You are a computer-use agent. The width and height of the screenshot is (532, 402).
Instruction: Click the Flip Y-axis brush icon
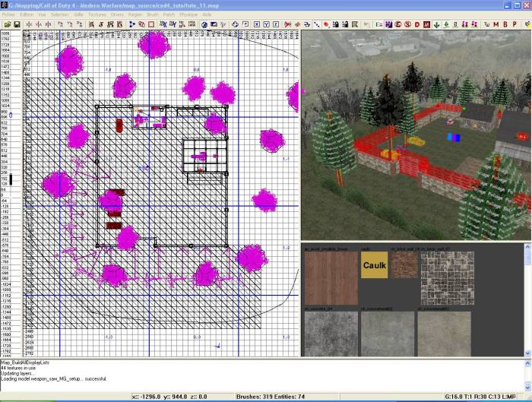tap(39, 24)
